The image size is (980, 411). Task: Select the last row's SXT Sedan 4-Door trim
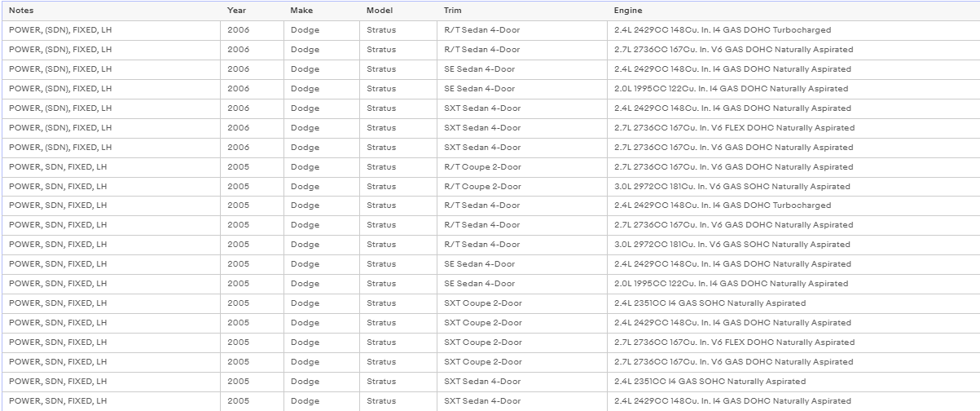coord(521,401)
